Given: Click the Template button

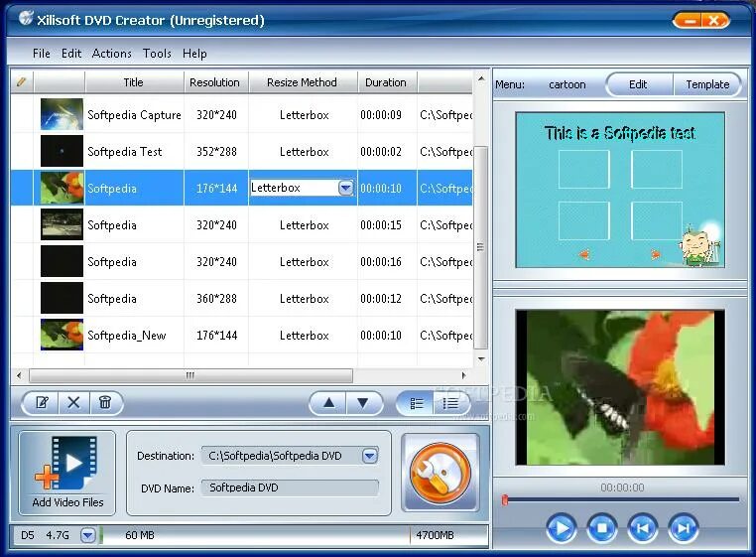Looking at the screenshot, I should tap(707, 84).
